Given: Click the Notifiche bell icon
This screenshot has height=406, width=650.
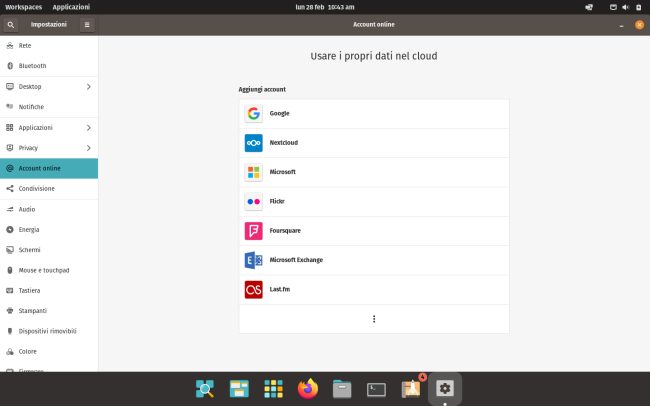Looking at the screenshot, I should point(10,107).
